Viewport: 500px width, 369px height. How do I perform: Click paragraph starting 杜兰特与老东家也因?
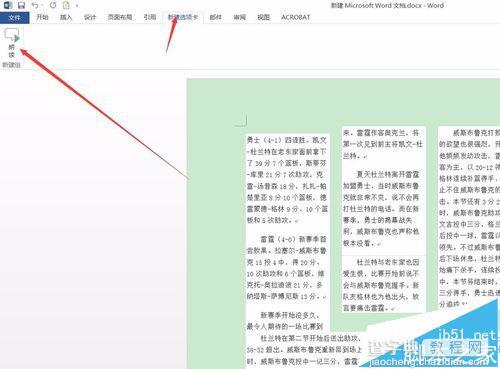point(381,285)
